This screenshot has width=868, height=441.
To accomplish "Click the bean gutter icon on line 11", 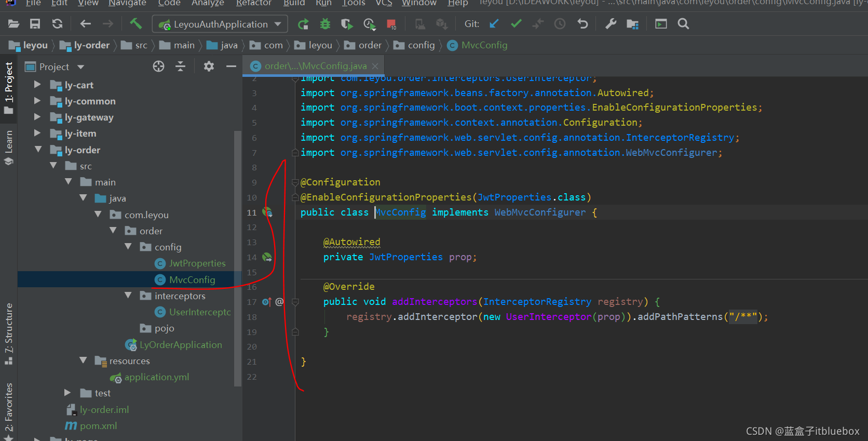I will pyautogui.click(x=267, y=212).
